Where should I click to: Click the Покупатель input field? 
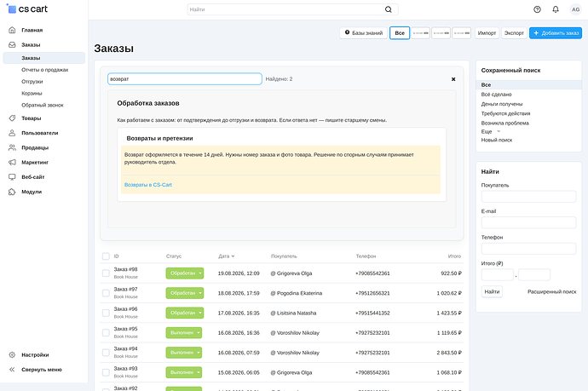click(528, 197)
